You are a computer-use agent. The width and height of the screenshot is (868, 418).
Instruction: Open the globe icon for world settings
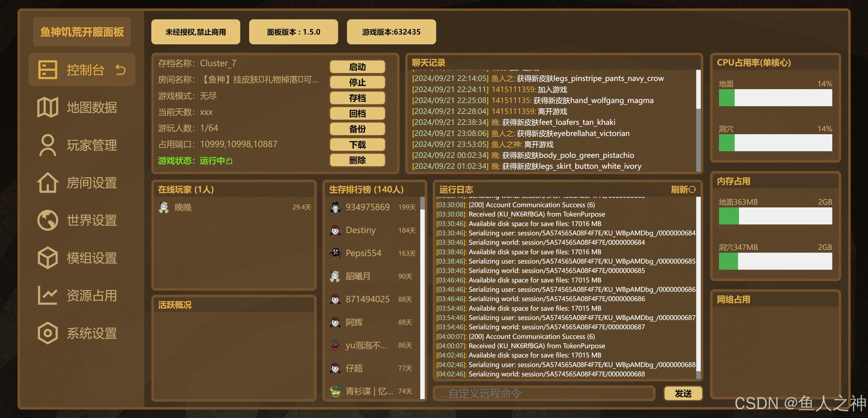[48, 220]
